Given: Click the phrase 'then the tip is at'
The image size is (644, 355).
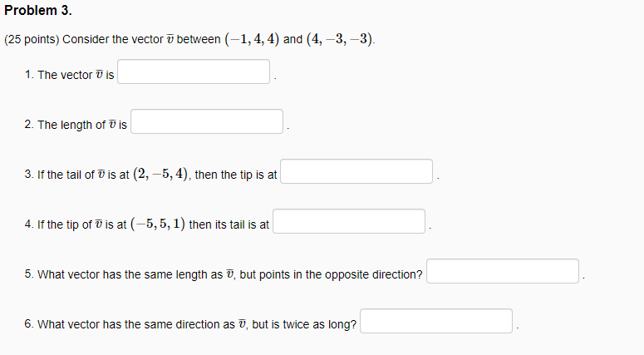Looking at the screenshot, I should click(236, 175).
